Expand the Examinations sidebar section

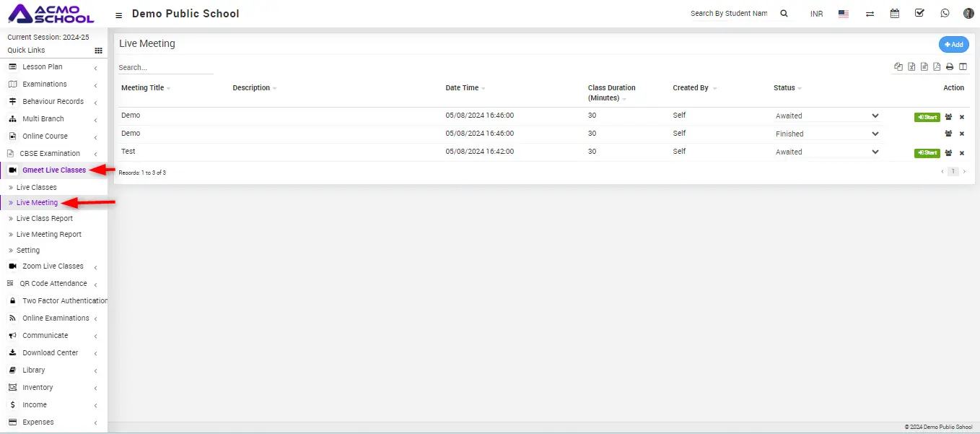45,84
